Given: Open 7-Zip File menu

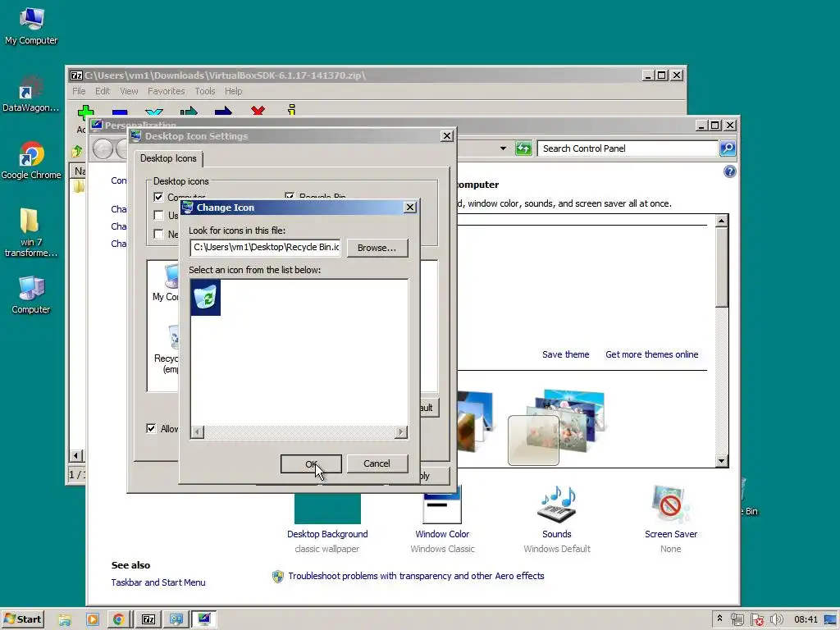Looking at the screenshot, I should pos(79,91).
